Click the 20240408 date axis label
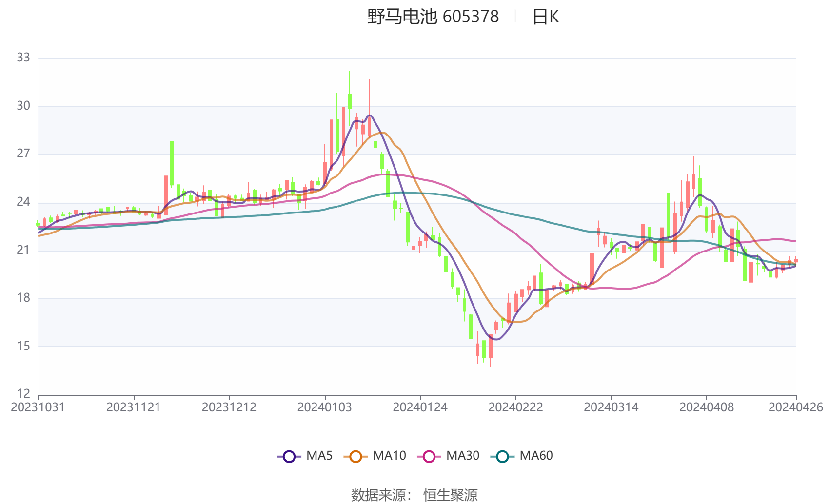This screenshot has width=829, height=504. pyautogui.click(x=707, y=407)
